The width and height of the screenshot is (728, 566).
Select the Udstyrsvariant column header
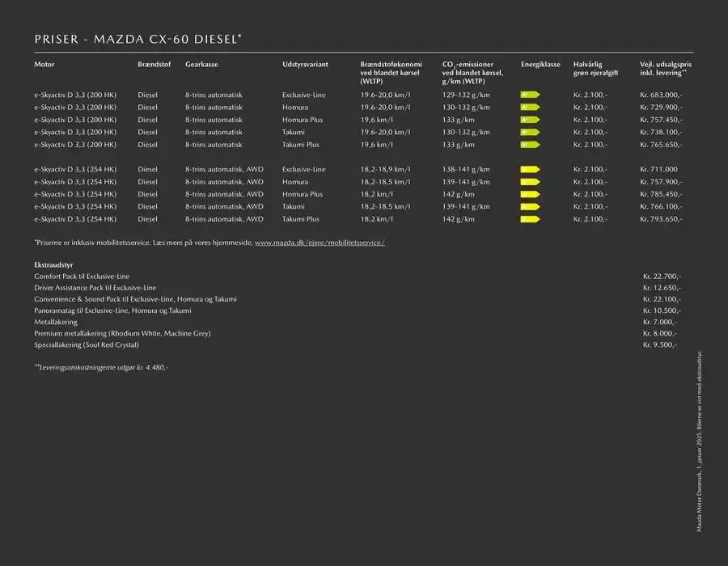click(305, 64)
